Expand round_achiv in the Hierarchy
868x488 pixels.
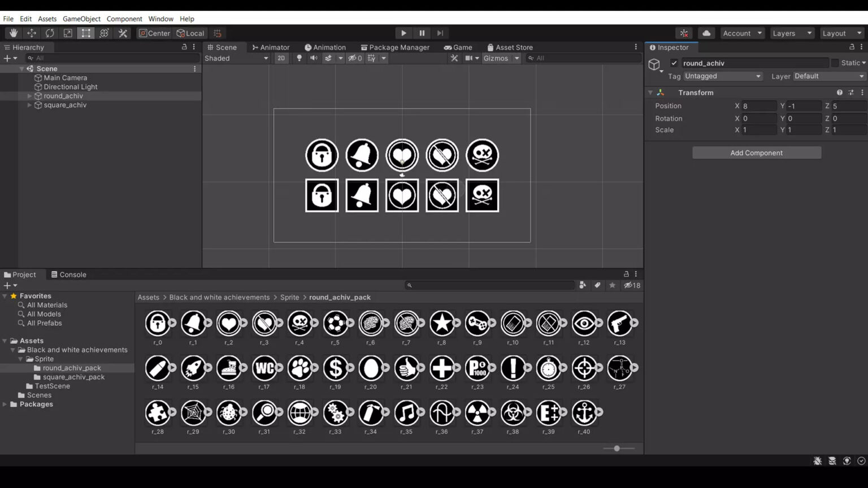[29, 96]
